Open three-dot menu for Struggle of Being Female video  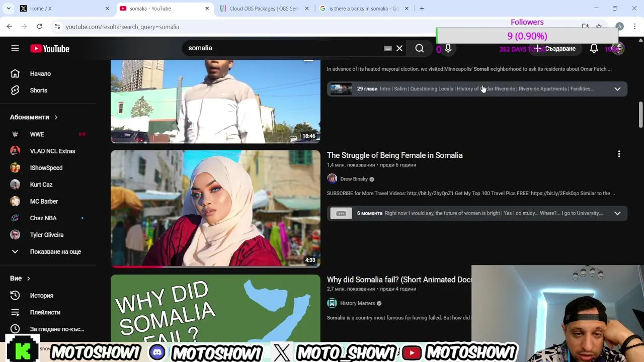[x=619, y=154]
